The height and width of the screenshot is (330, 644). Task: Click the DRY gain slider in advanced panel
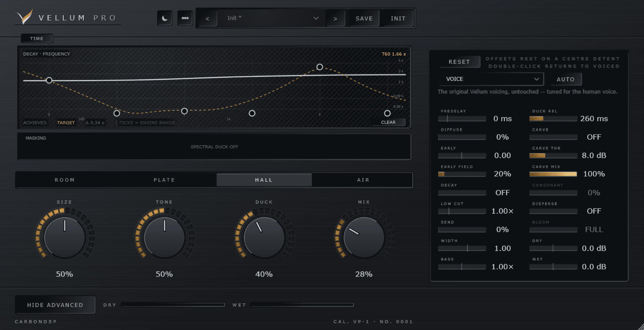point(553,248)
